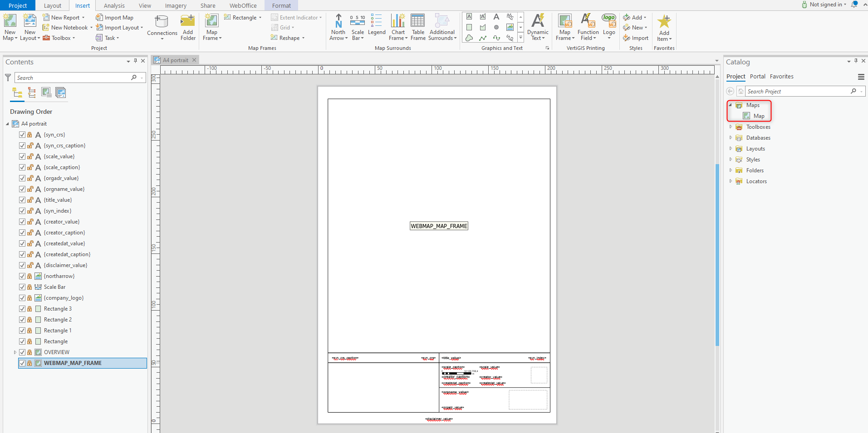This screenshot has width=868, height=433.
Task: Filter the Contents pane list
Action: pyautogui.click(x=8, y=78)
